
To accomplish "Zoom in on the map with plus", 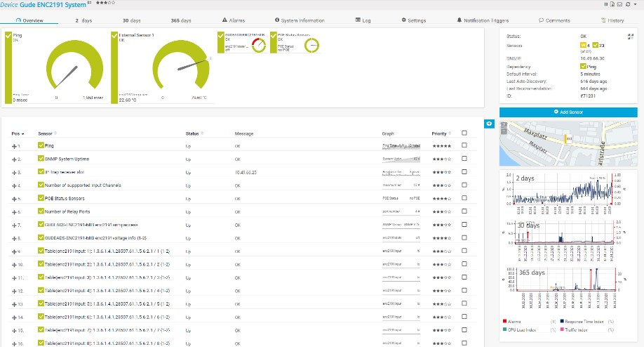I will (x=503, y=125).
